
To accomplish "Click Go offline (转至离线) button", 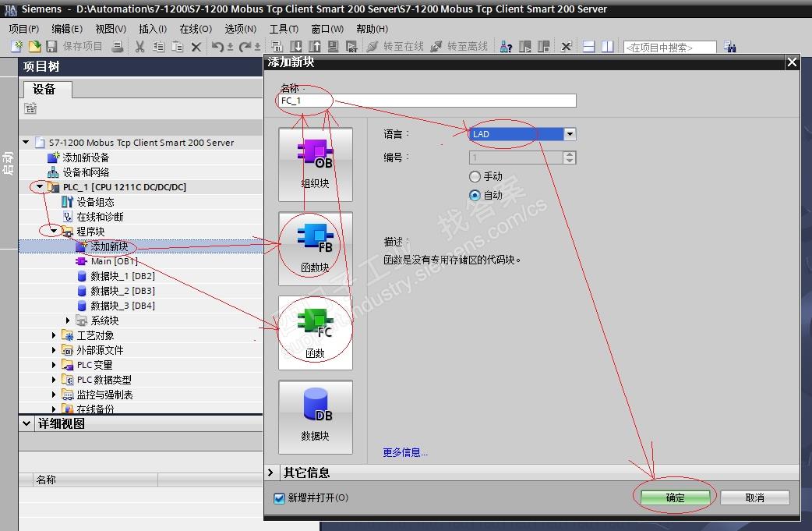I will (x=459, y=47).
